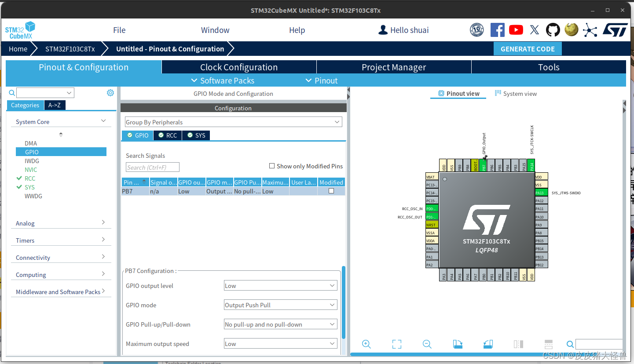Select the PB7 row in the GPIO table

click(x=233, y=191)
